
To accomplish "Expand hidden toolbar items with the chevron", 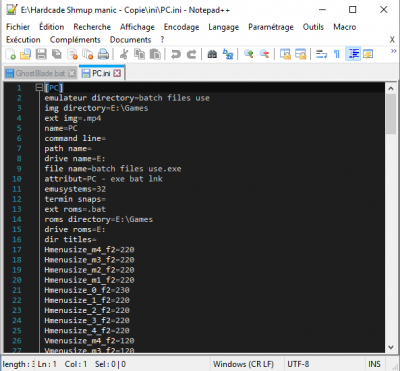I will 393,51.
